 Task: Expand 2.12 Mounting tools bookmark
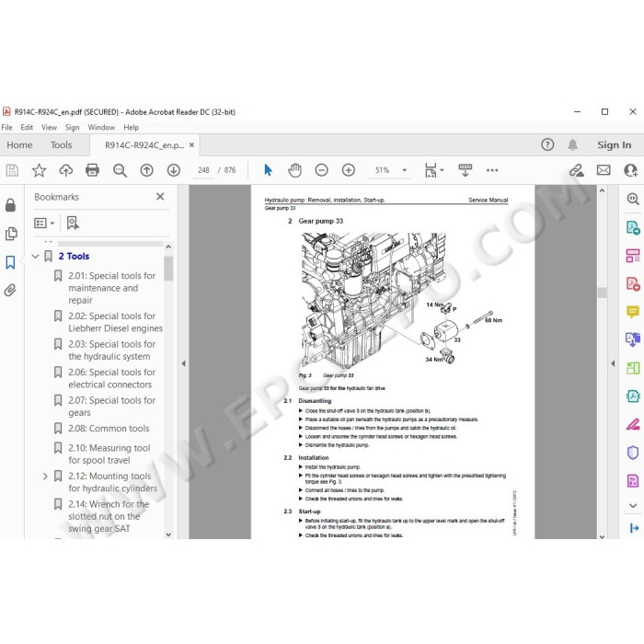pos(45,477)
